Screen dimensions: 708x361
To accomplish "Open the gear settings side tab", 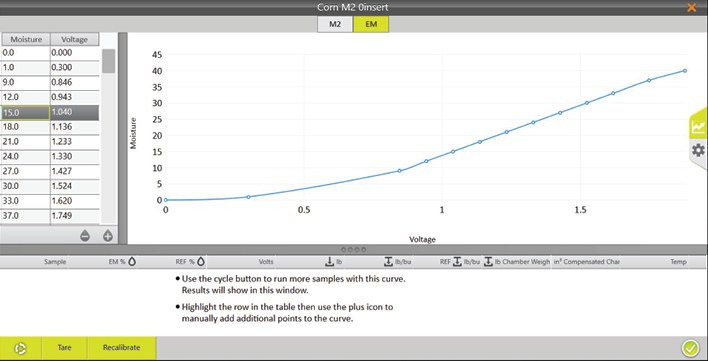I will pyautogui.click(x=698, y=150).
